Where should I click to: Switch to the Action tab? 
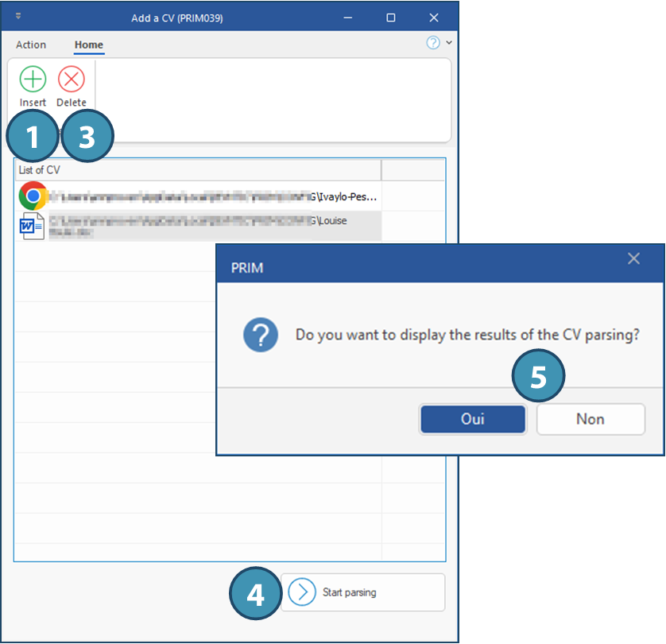click(31, 45)
